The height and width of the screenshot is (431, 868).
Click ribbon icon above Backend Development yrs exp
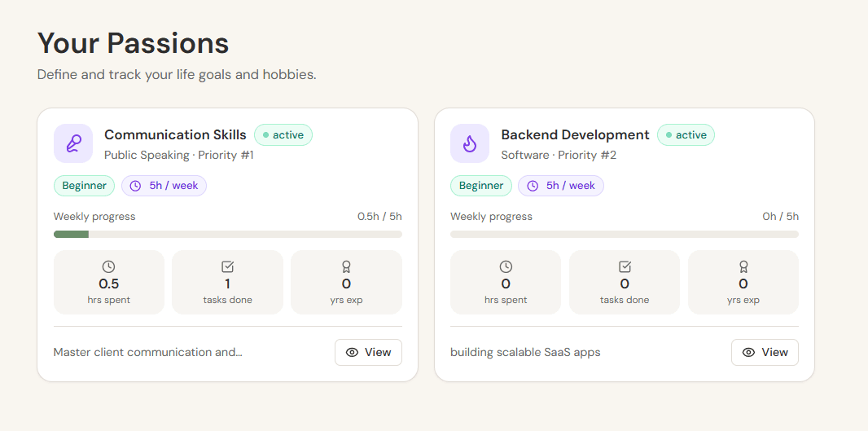pos(743,267)
